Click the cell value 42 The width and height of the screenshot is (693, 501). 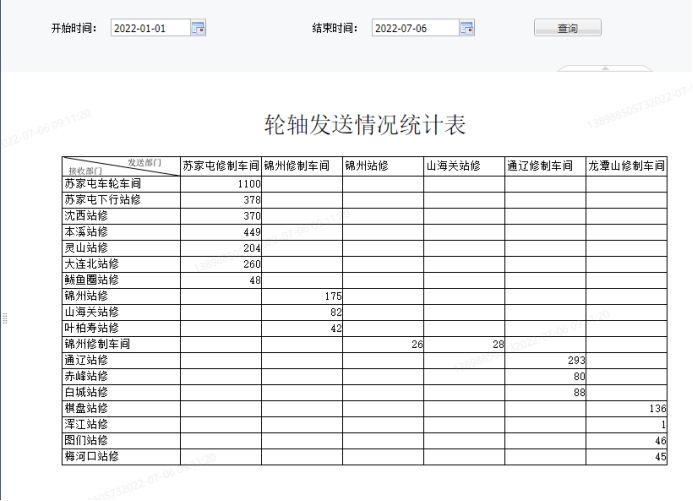[336, 329]
